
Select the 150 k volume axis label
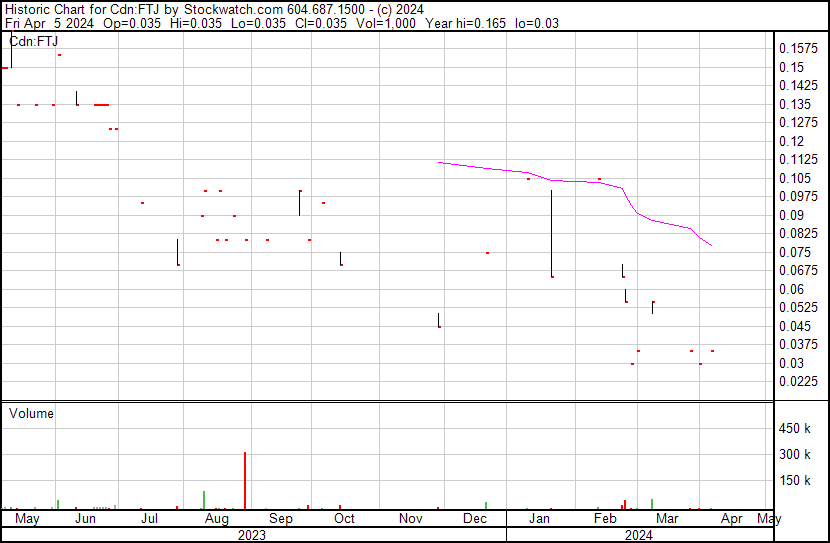795,481
